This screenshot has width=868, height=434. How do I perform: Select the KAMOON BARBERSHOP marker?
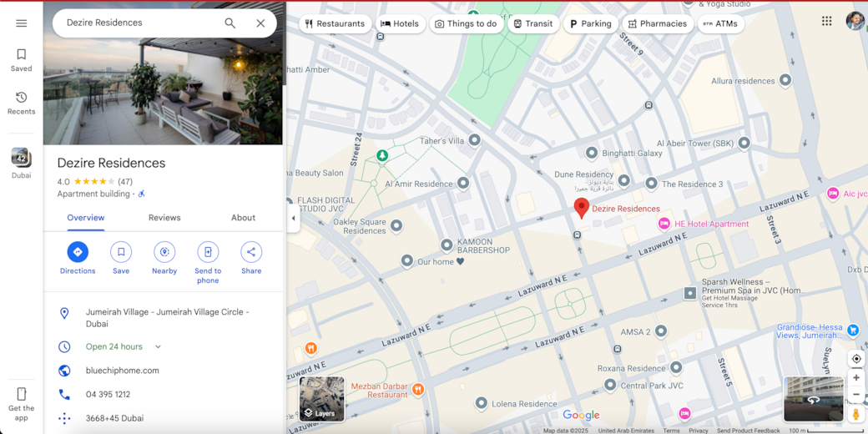point(447,245)
